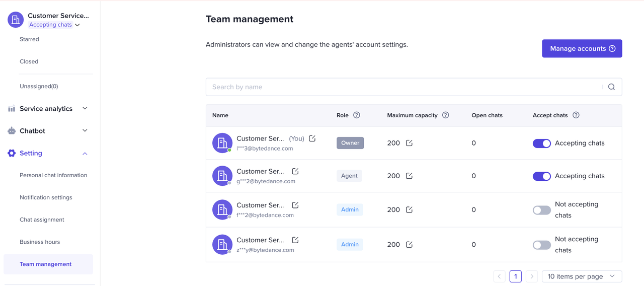Go to Notification settings
644x286 pixels.
[x=46, y=198]
